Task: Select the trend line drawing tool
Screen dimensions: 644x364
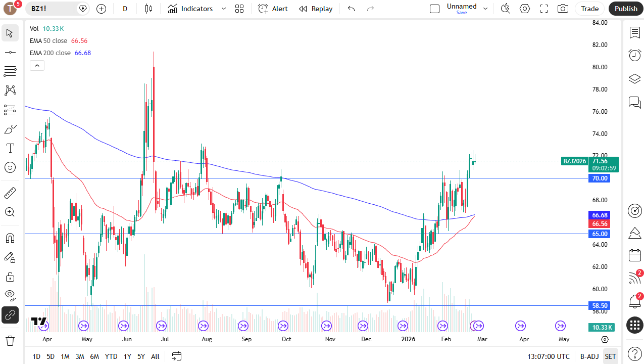Action: click(10, 52)
